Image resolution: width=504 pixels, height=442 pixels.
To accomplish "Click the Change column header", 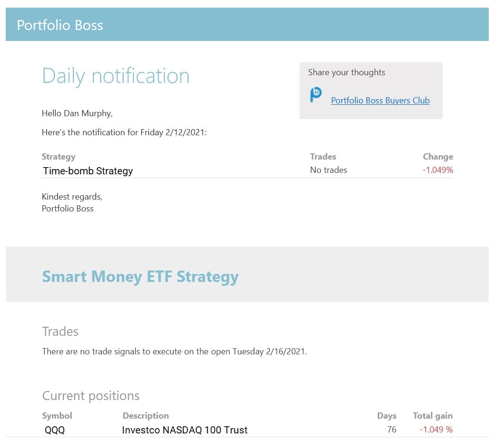I will click(x=438, y=156).
